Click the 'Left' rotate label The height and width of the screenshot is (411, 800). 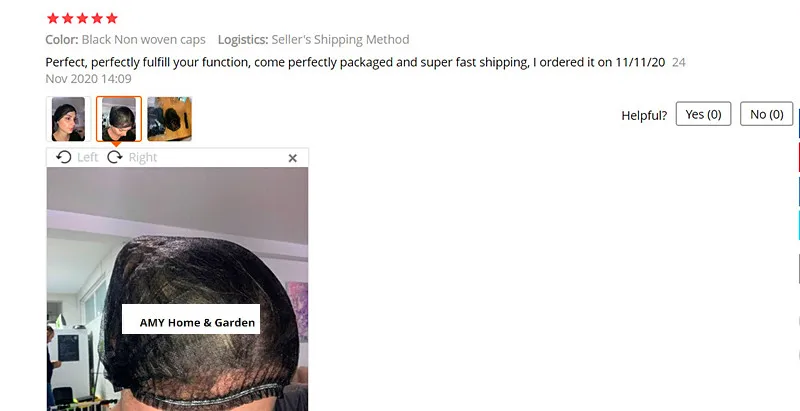tap(87, 158)
